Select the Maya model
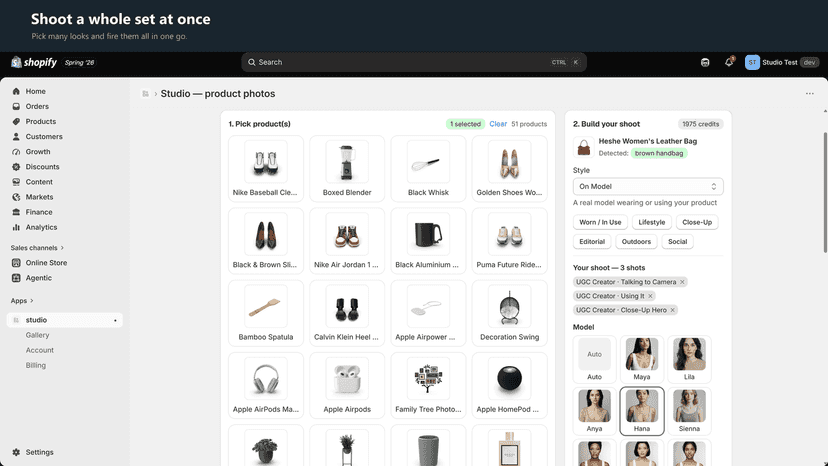This screenshot has width=828, height=466. [642, 359]
